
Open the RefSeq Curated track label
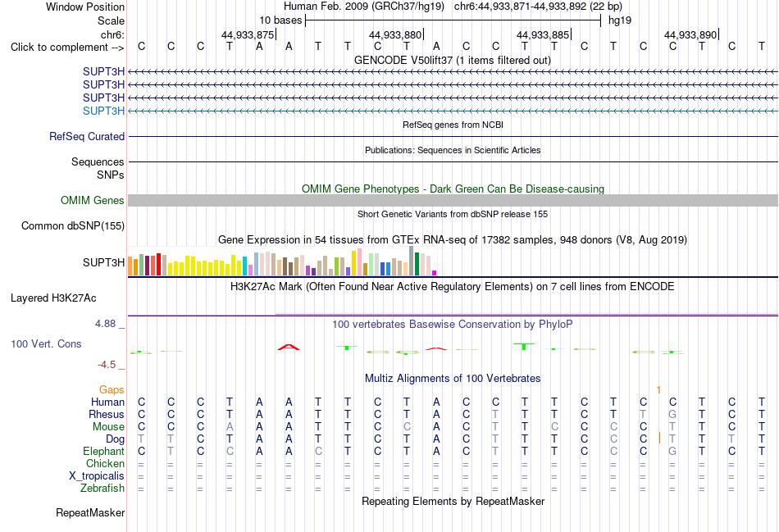(x=87, y=136)
